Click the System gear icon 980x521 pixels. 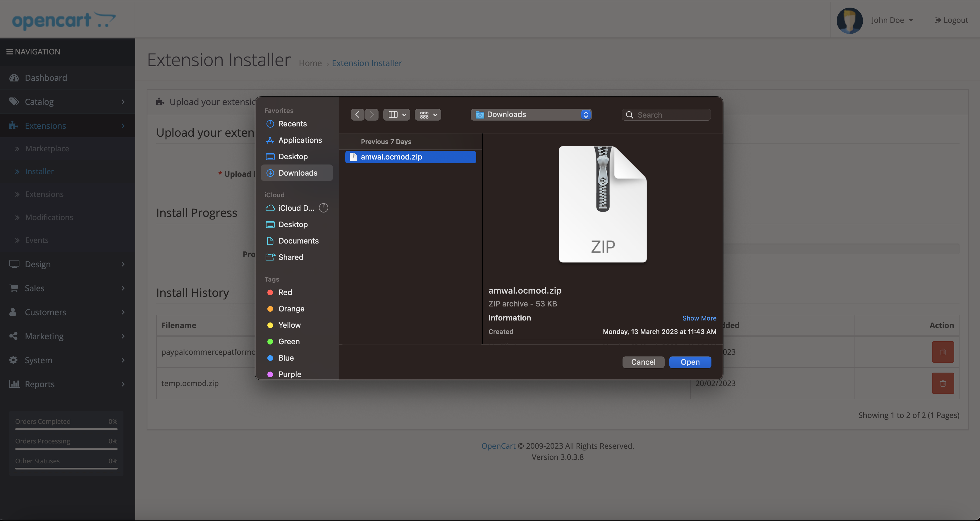pyautogui.click(x=13, y=360)
